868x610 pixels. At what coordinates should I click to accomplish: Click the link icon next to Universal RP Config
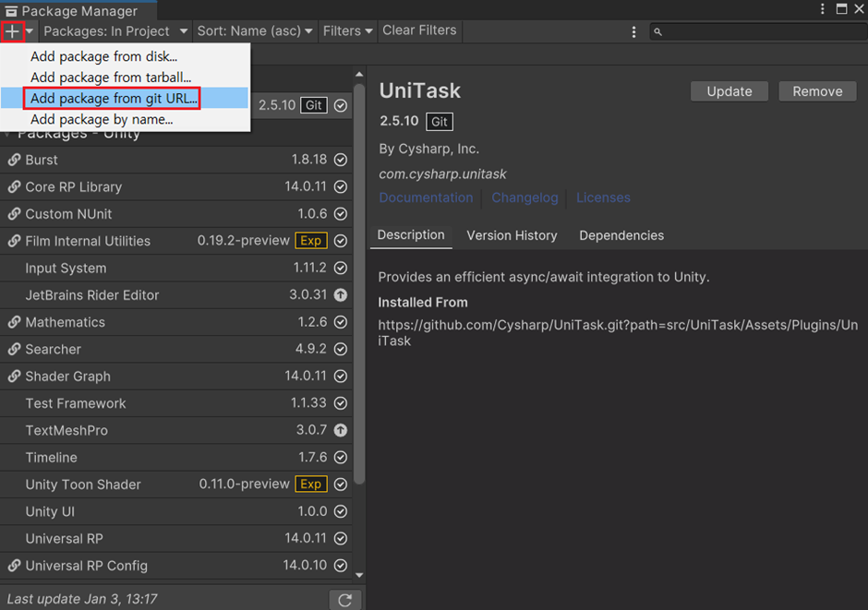14,566
